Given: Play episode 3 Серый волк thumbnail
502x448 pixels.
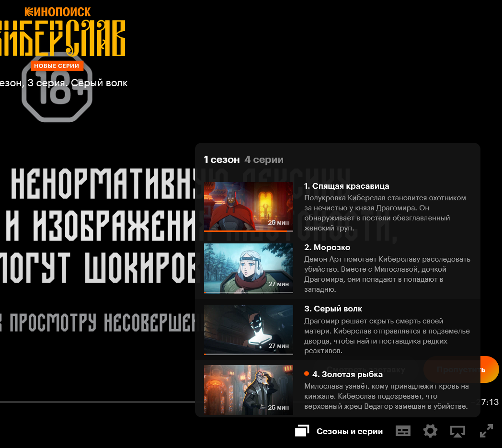Looking at the screenshot, I should 249,330.
